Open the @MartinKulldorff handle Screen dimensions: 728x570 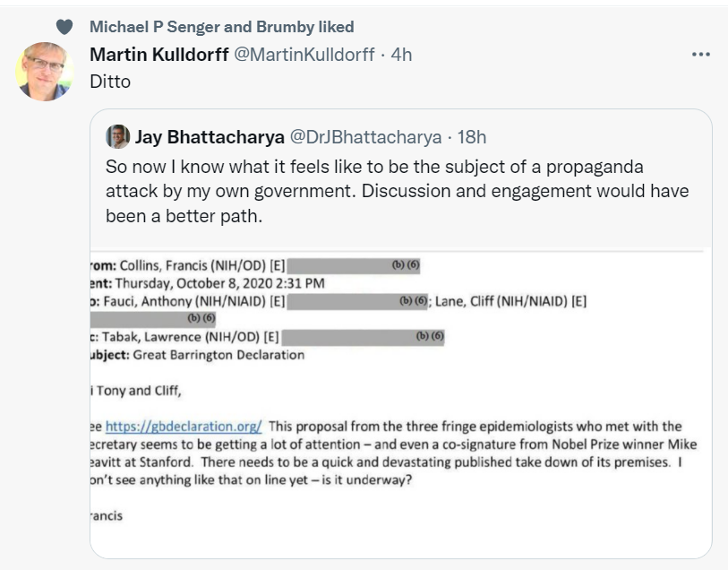coord(304,55)
